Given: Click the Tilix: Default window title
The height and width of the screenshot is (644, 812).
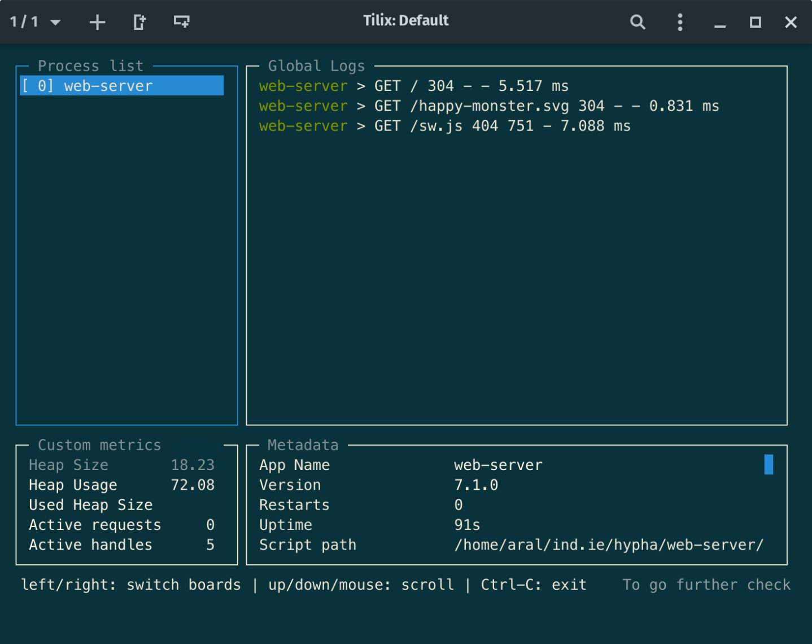Looking at the screenshot, I should pyautogui.click(x=405, y=21).
